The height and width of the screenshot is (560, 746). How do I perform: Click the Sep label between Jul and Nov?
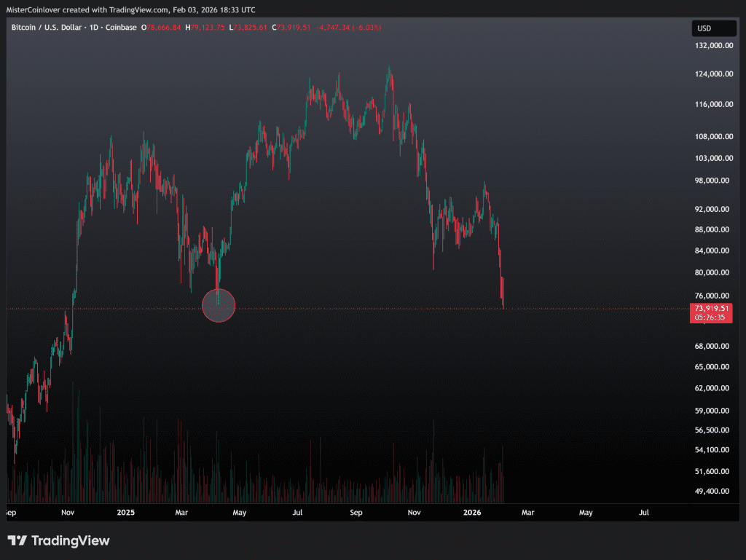click(356, 513)
